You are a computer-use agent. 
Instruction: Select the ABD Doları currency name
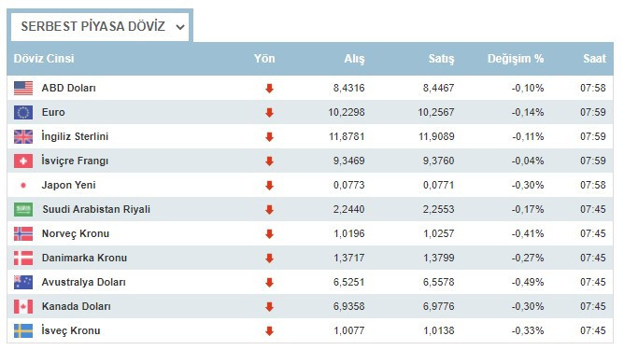point(68,88)
